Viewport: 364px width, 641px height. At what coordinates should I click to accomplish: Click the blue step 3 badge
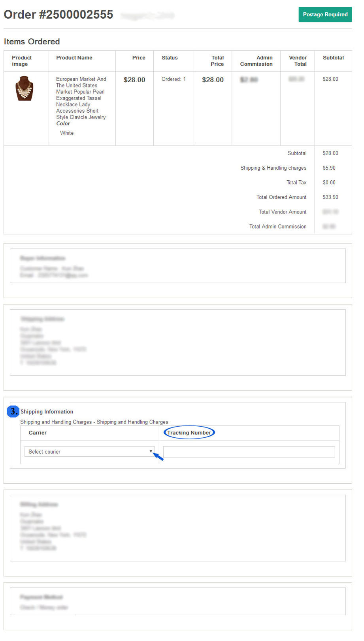13,411
